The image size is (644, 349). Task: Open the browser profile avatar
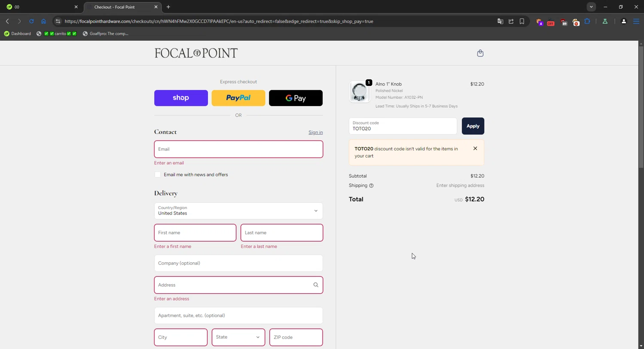pyautogui.click(x=624, y=21)
